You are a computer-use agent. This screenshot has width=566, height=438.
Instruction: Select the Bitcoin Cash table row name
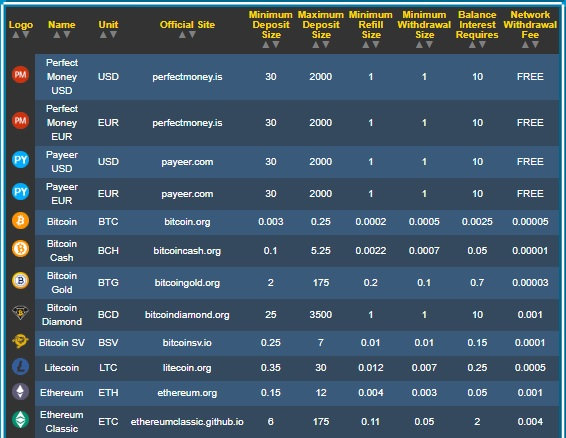62,251
